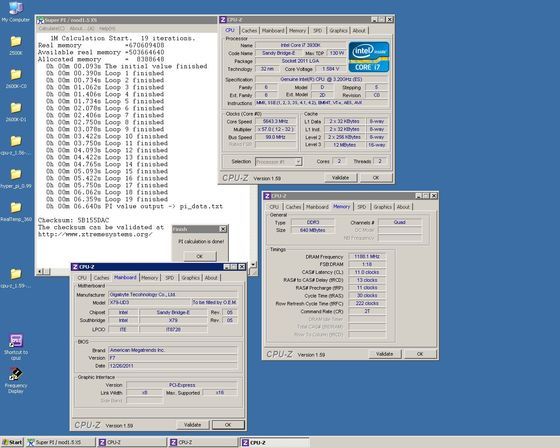
Task: Open Graphics tab in CPU-Z mainboard window
Action: pos(190,278)
